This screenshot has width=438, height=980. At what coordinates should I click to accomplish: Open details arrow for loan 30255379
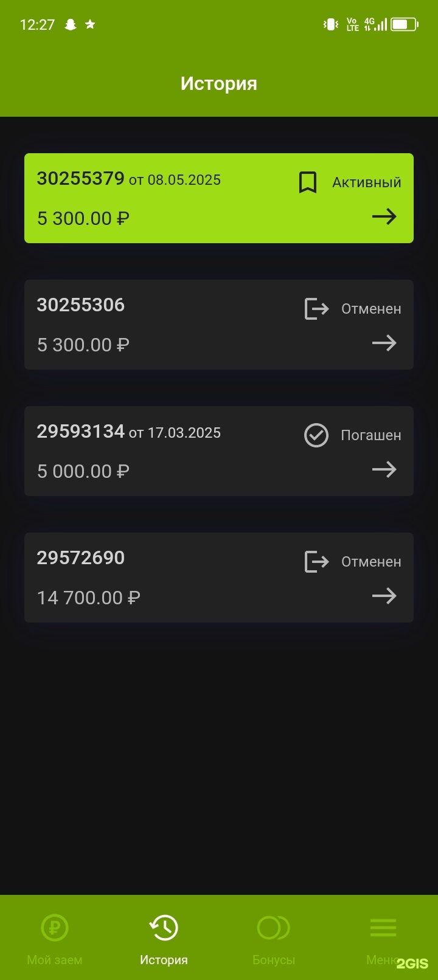(x=384, y=217)
